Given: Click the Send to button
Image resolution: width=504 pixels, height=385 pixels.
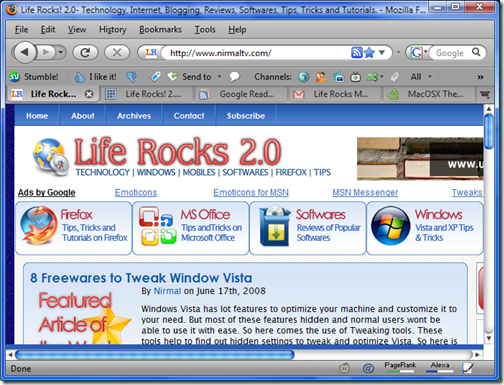Looking at the screenshot, I should (189, 77).
